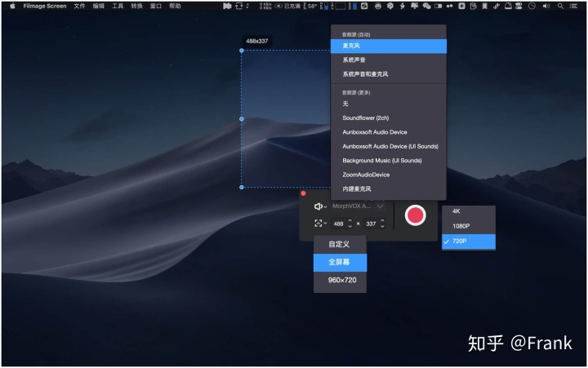The width and height of the screenshot is (588, 368).
Task: Select 自定义 capture region option
Action: pyautogui.click(x=340, y=244)
